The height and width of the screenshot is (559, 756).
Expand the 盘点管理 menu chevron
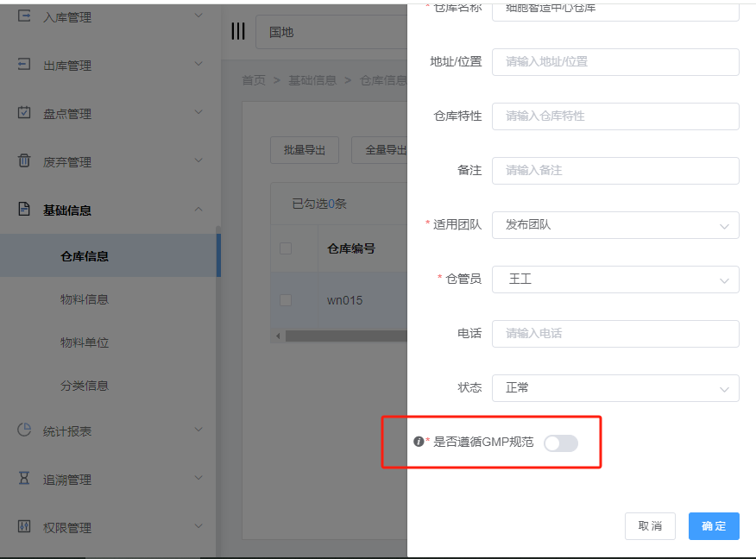coord(198,112)
